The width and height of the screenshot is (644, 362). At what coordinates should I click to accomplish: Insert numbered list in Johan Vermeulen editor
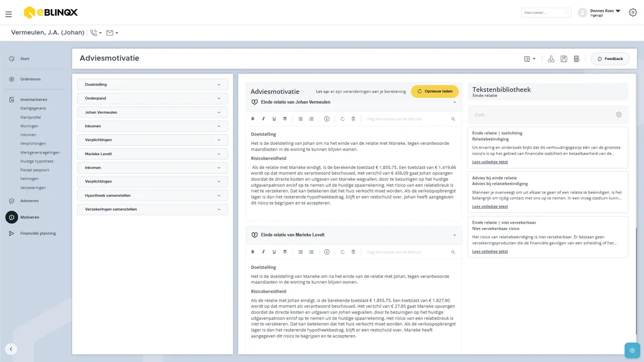311,119
